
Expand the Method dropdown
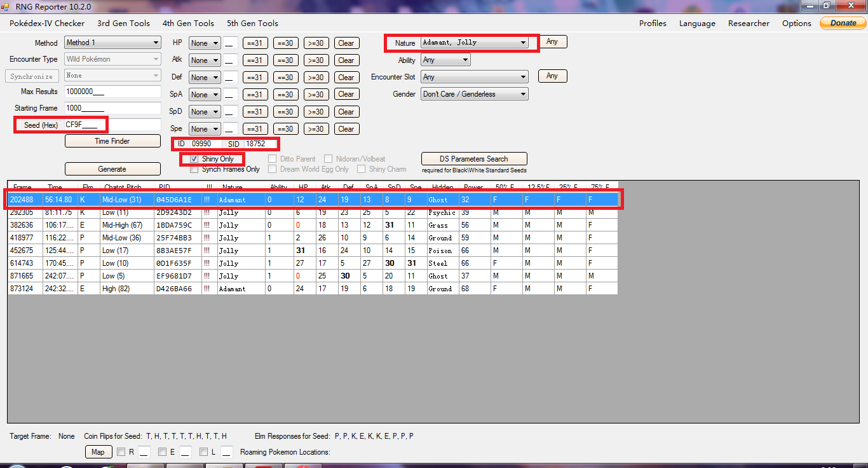112,43
